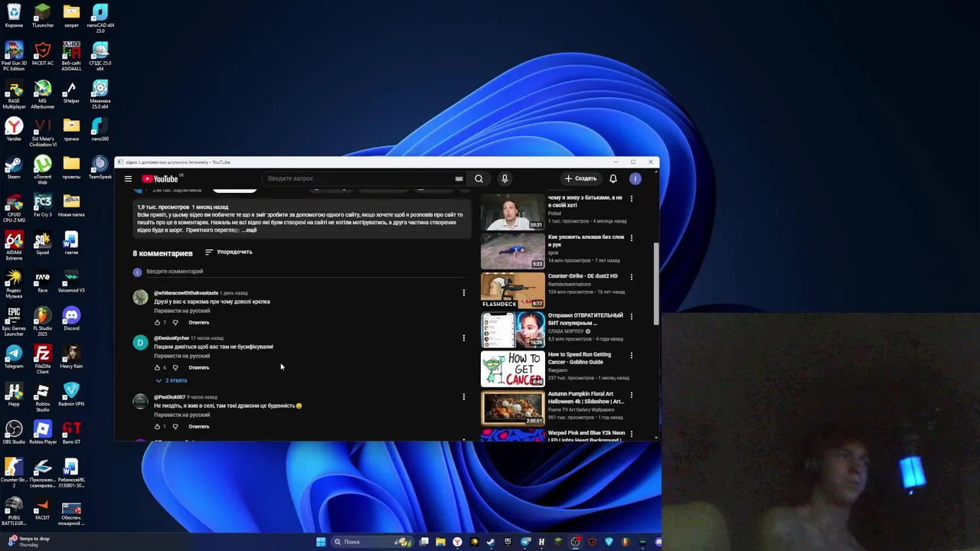
Task: Click the YouTube logo
Action: coord(160,178)
